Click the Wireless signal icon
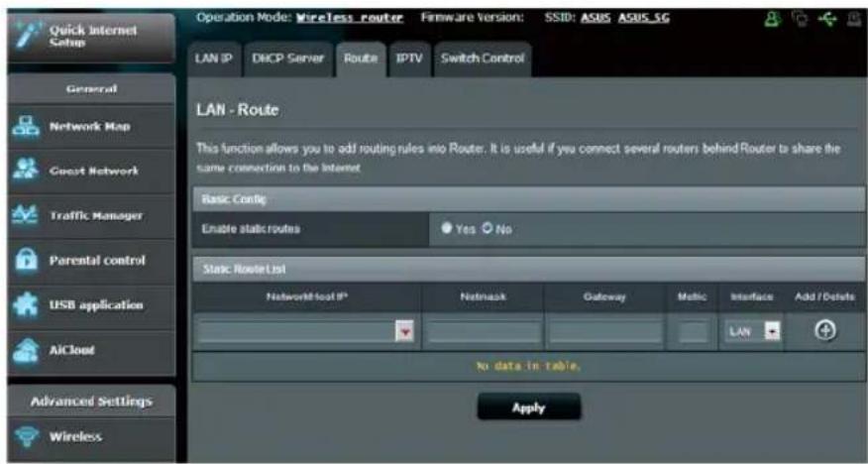This screenshot has height=464, width=868. pos(26,436)
